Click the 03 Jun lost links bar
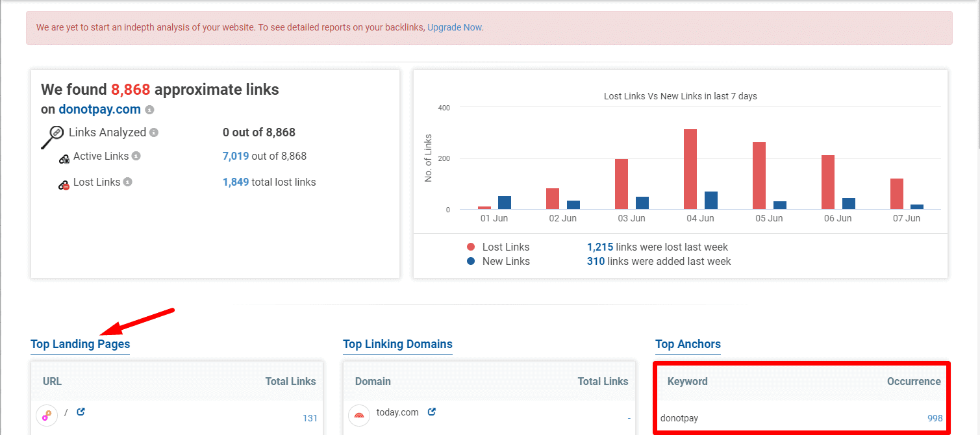 (x=622, y=184)
